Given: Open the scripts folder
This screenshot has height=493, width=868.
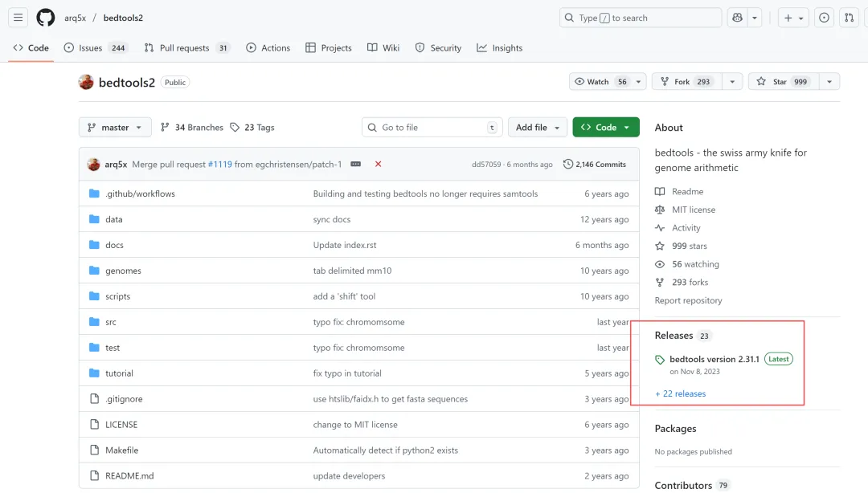Looking at the screenshot, I should click(x=118, y=296).
